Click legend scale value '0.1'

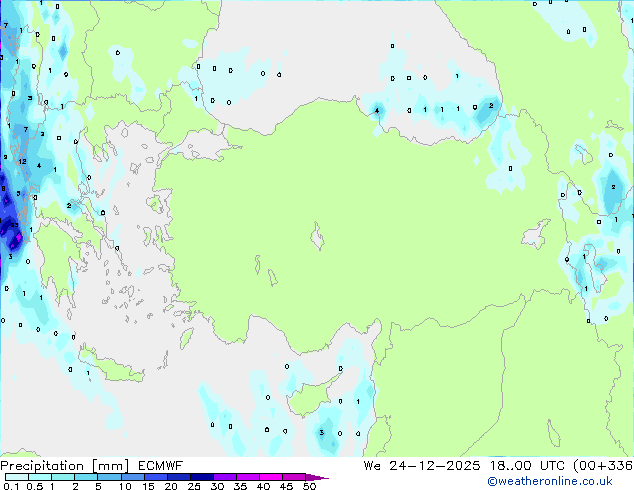pyautogui.click(x=11, y=486)
